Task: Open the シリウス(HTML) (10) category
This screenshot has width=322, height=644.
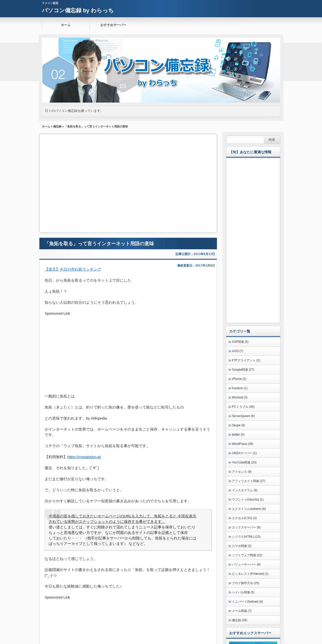Action: pyautogui.click(x=253, y=537)
